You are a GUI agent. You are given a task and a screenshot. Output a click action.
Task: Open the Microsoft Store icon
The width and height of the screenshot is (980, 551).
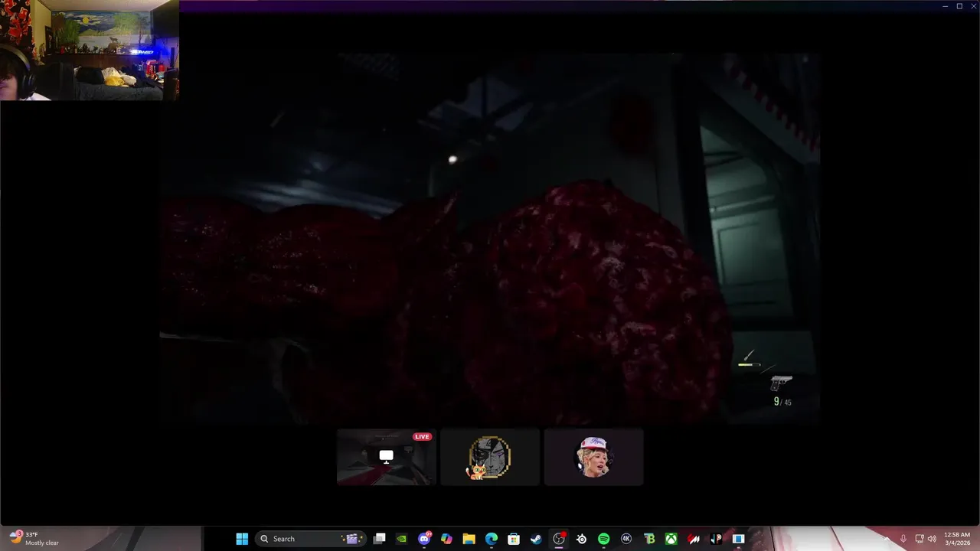pos(514,539)
